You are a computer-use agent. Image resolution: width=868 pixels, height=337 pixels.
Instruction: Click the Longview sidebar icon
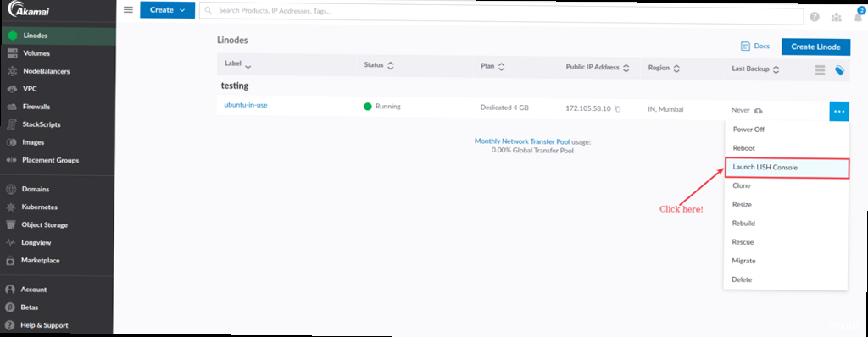[x=10, y=243]
